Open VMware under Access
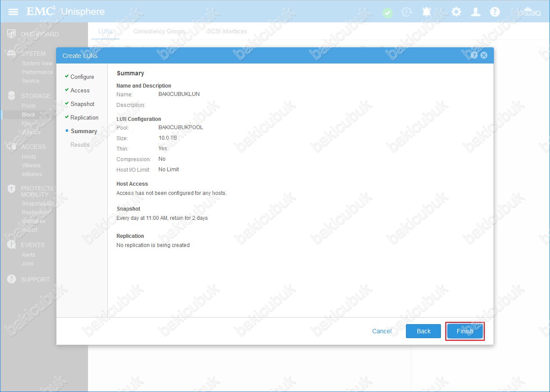Screen dimensions: 550x392 pyautogui.click(x=31, y=166)
